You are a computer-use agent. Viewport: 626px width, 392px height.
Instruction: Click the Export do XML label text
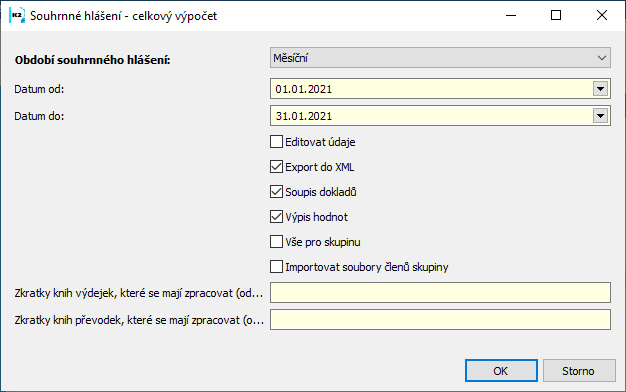pyautogui.click(x=319, y=167)
